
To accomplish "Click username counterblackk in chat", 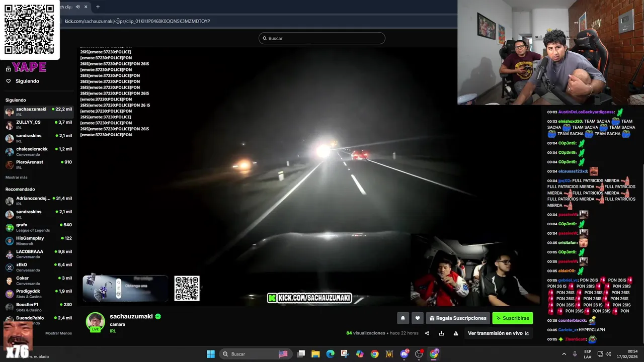I will (572, 320).
